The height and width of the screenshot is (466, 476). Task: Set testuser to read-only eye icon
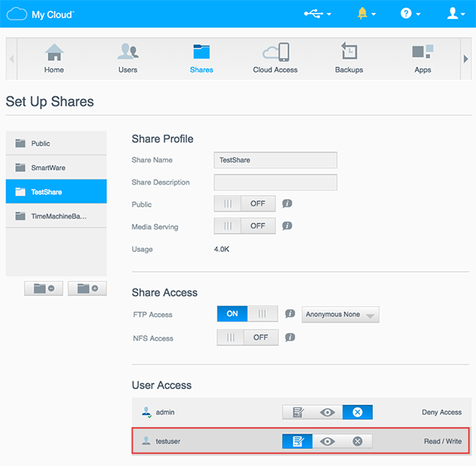pos(327,441)
